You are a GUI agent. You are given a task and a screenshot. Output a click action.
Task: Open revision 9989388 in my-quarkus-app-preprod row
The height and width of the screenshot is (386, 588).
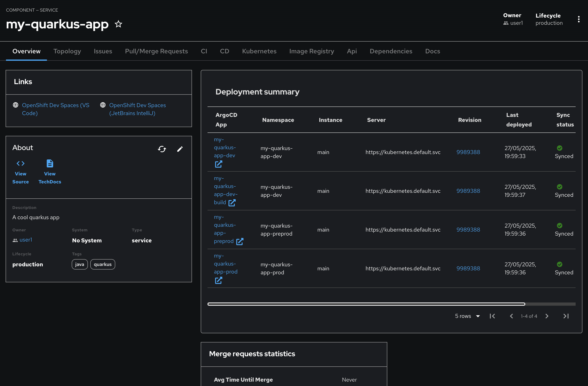[468, 230]
